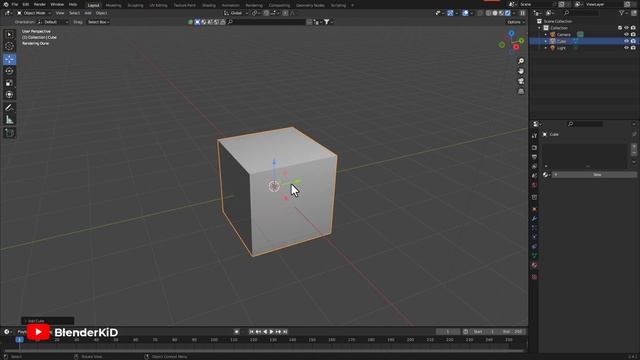Open the viewport Add menu
Image resolution: width=640 pixels, height=360 pixels.
(x=88, y=13)
